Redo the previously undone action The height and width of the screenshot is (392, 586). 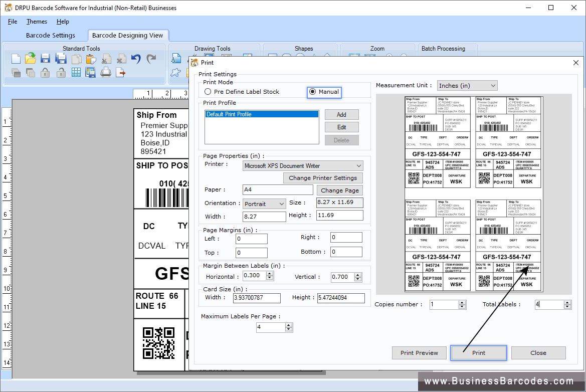pyautogui.click(x=150, y=59)
